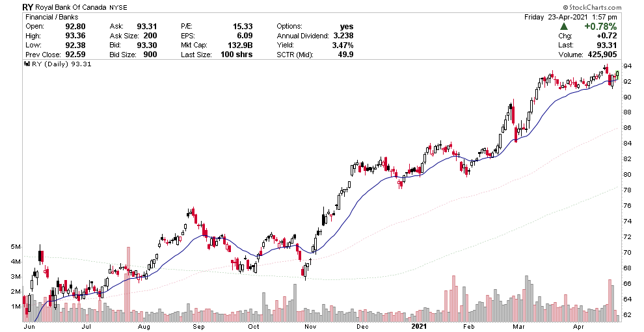
Task: Click the P/E value 15.33
Action: tap(243, 27)
